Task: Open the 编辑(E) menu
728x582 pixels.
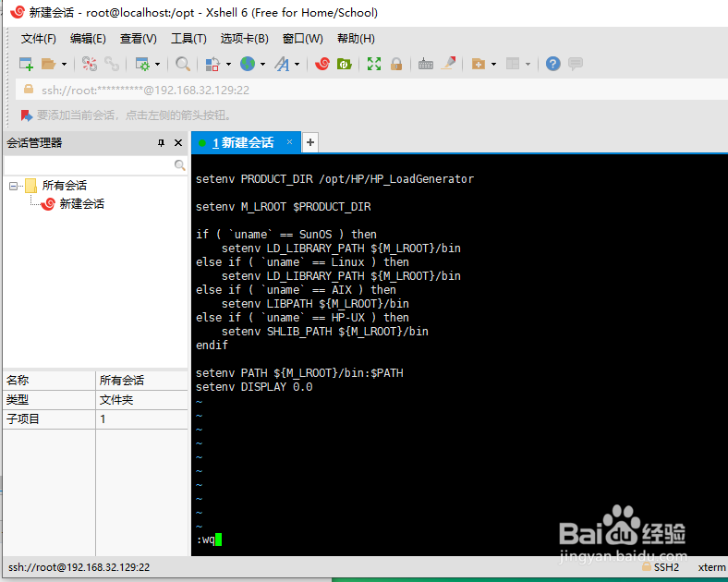Action: click(88, 39)
